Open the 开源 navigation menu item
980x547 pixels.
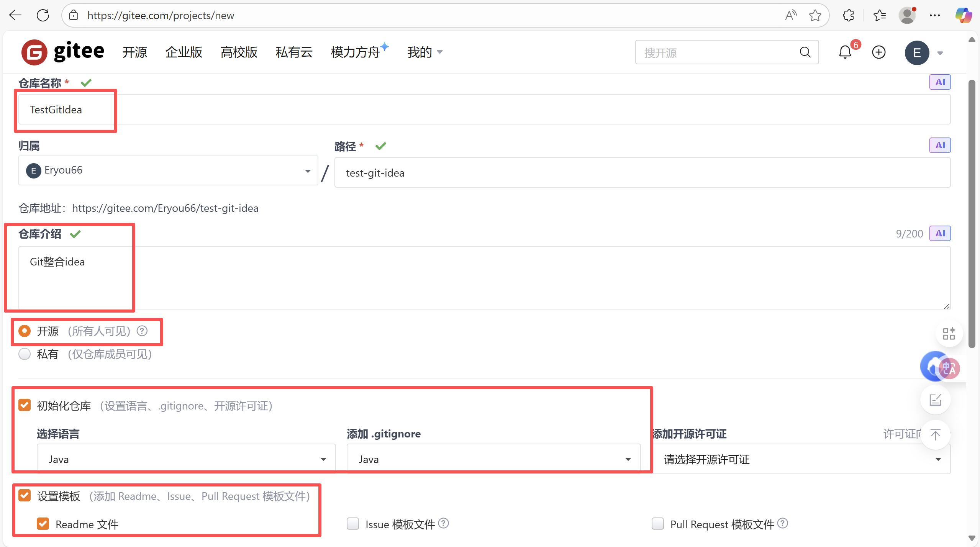(x=134, y=52)
